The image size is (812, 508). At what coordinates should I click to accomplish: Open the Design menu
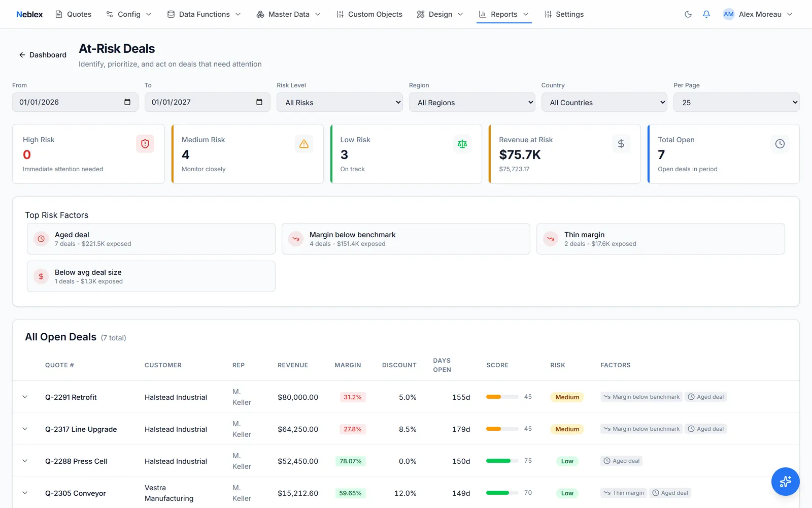(x=440, y=14)
